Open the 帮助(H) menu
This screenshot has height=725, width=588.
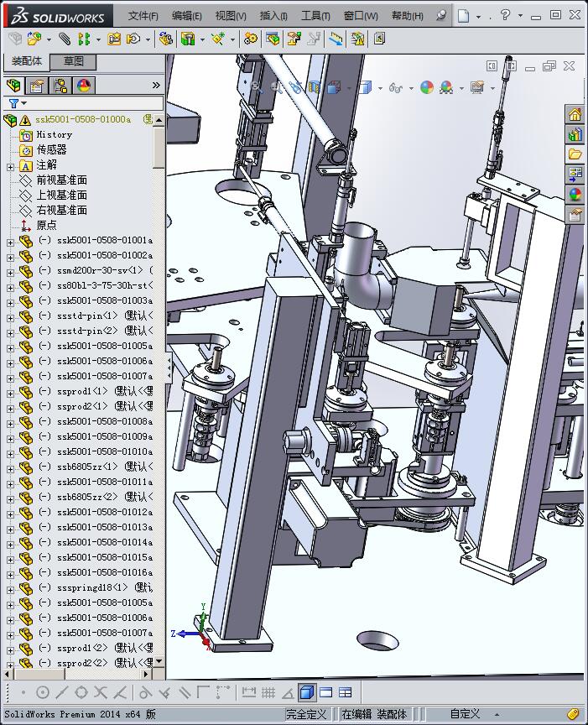(407, 16)
